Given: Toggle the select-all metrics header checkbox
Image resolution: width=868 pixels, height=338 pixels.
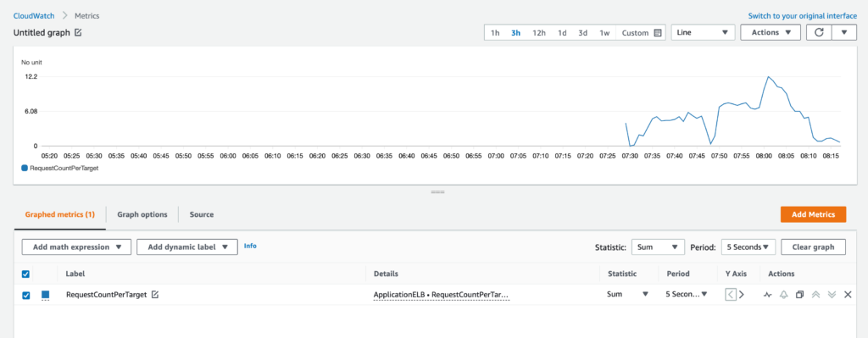Looking at the screenshot, I should click(x=25, y=274).
